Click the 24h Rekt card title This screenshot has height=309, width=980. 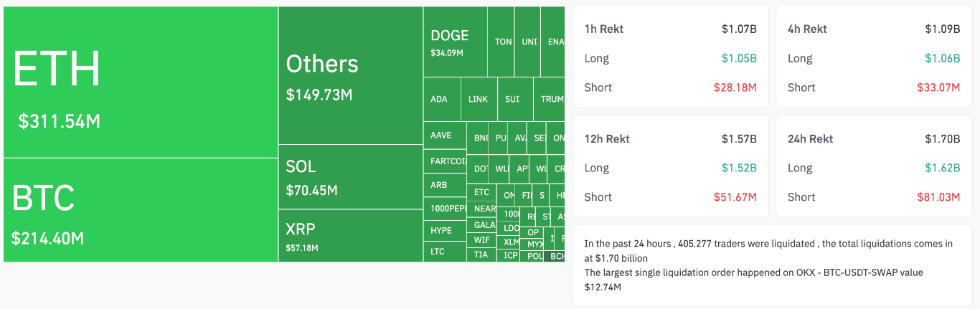[810, 139]
